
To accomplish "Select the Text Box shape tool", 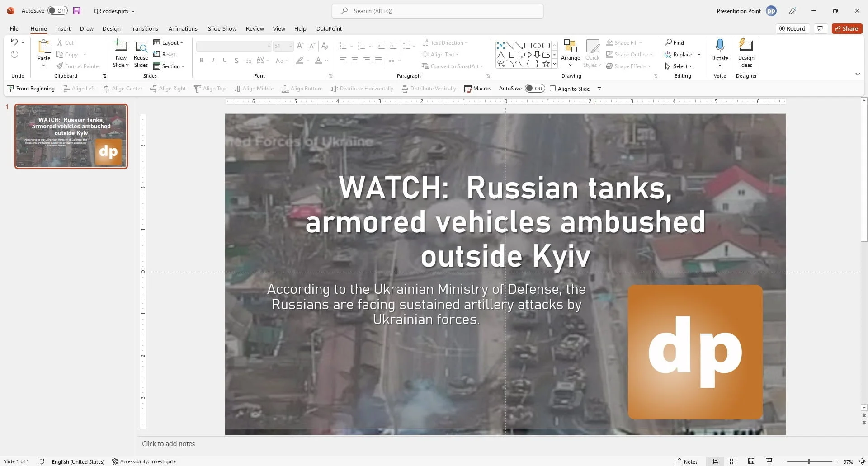I will [500, 45].
